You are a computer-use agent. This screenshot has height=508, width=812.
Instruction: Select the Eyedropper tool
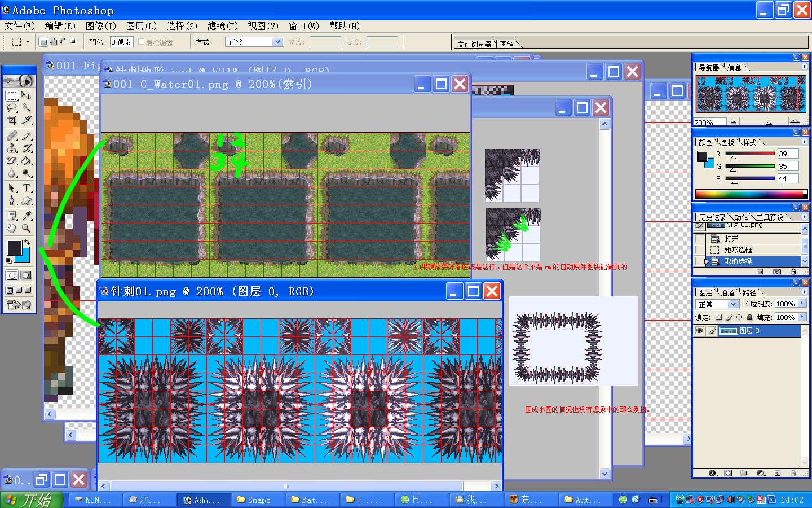[x=27, y=216]
